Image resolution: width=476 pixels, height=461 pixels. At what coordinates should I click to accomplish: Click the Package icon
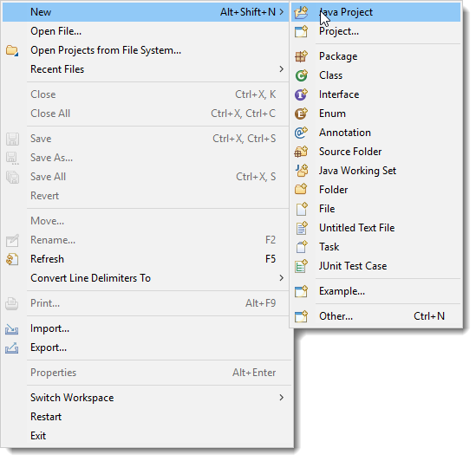(x=301, y=56)
